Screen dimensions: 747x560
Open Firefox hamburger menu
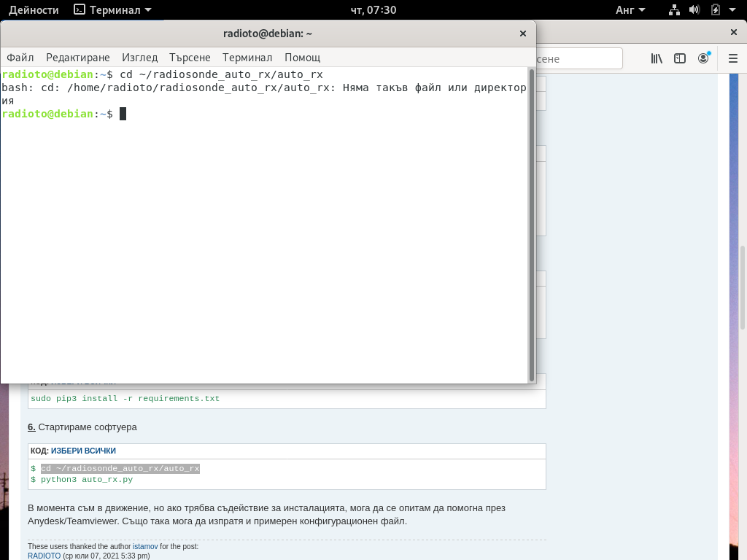[x=733, y=58]
